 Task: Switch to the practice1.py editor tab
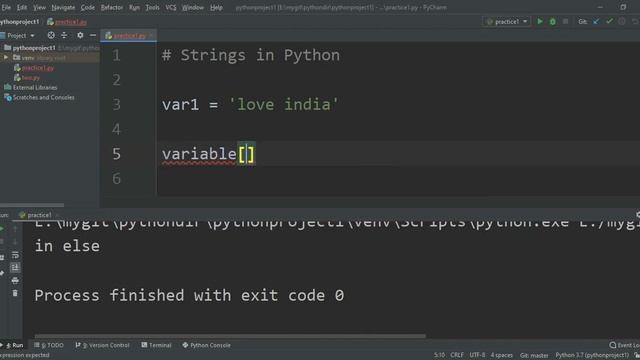(129, 36)
